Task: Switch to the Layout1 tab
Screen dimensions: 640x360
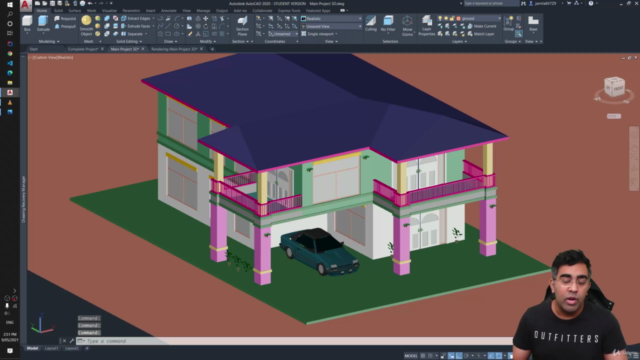Action: (x=51, y=348)
